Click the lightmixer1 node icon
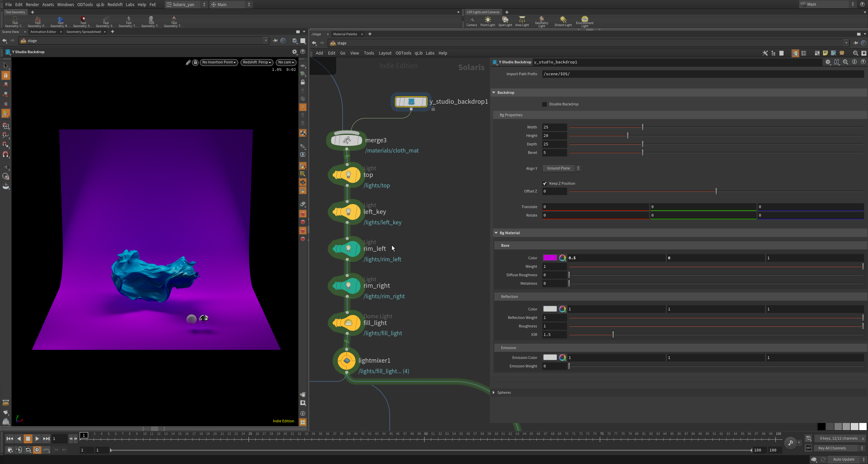 click(x=347, y=361)
